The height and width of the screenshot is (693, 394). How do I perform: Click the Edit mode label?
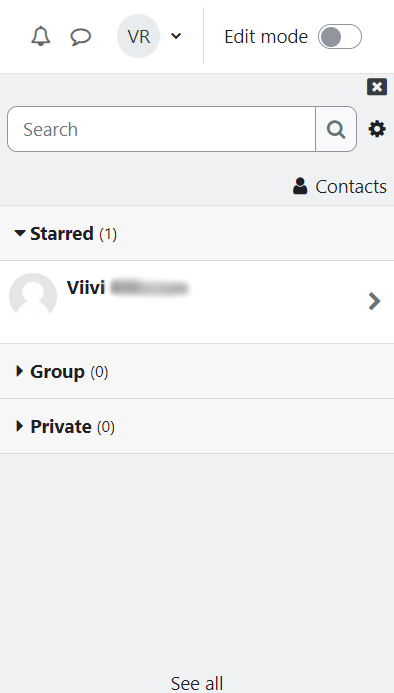(266, 36)
